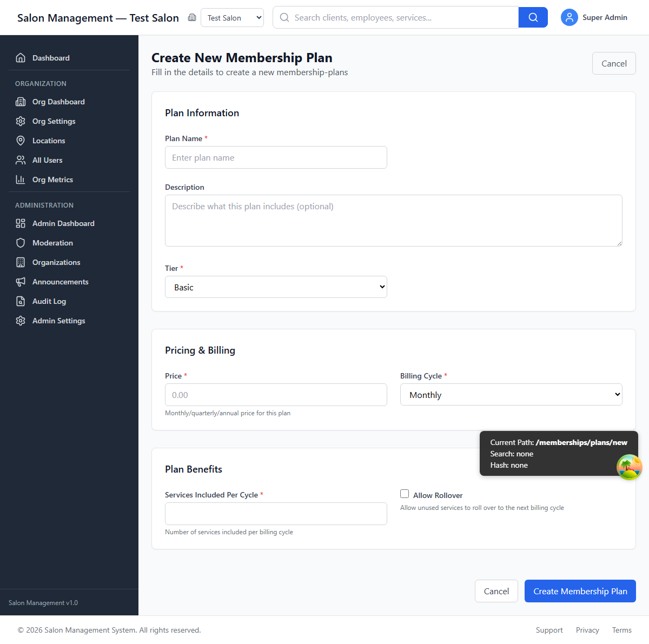Viewport: 649px width, 644px height.
Task: Click the Audit Log icon
Action: [21, 301]
